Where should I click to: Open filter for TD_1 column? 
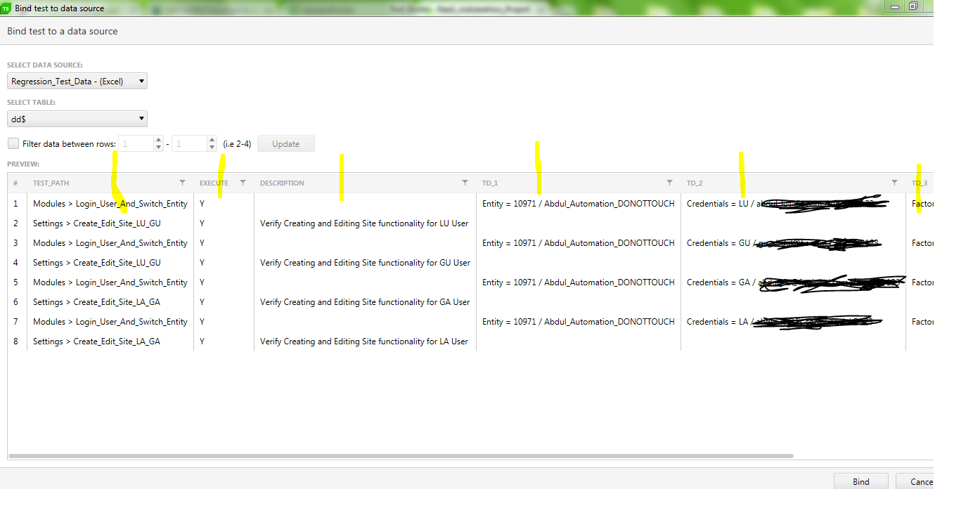click(669, 183)
